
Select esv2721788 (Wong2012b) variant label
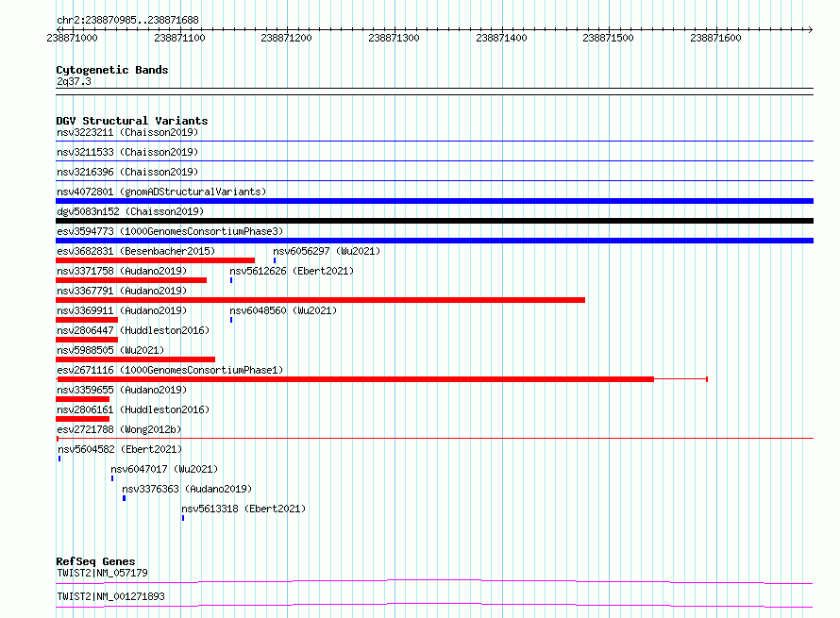119,429
